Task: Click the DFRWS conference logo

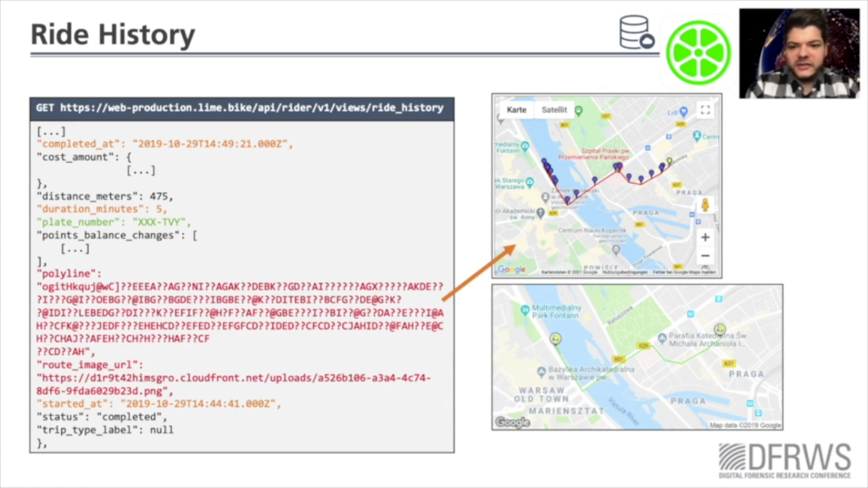Action: tap(784, 460)
